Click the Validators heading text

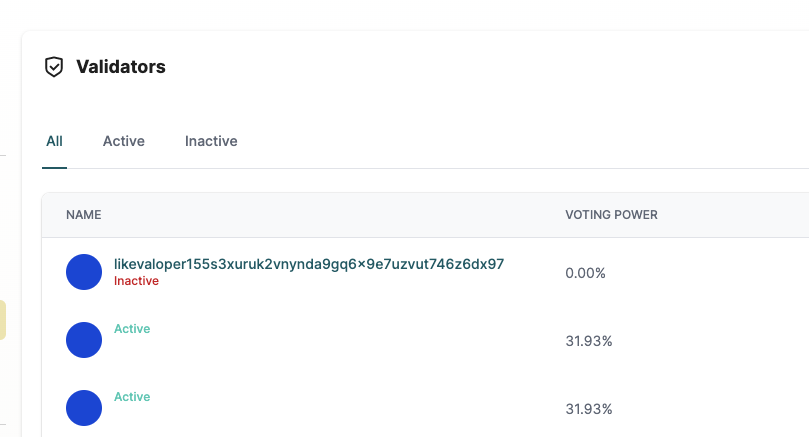pyautogui.click(x=121, y=67)
